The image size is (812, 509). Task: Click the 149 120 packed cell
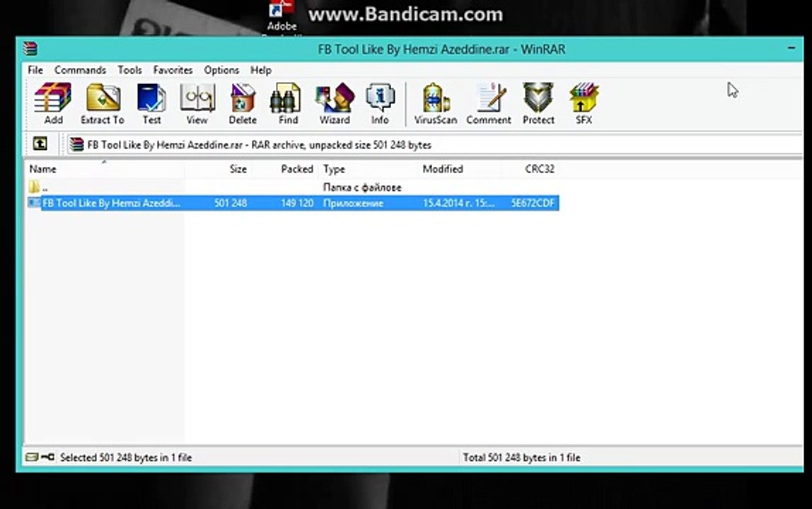[297, 203]
